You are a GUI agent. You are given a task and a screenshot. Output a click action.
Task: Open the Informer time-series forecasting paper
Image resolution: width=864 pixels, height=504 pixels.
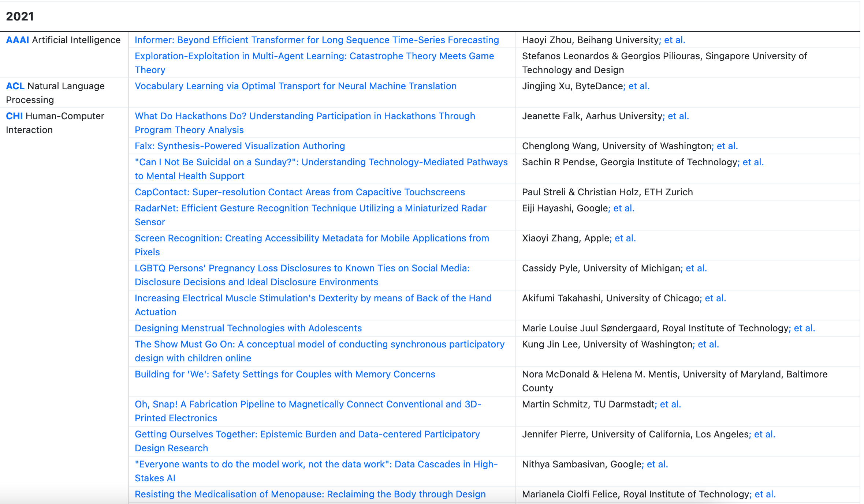click(x=317, y=40)
